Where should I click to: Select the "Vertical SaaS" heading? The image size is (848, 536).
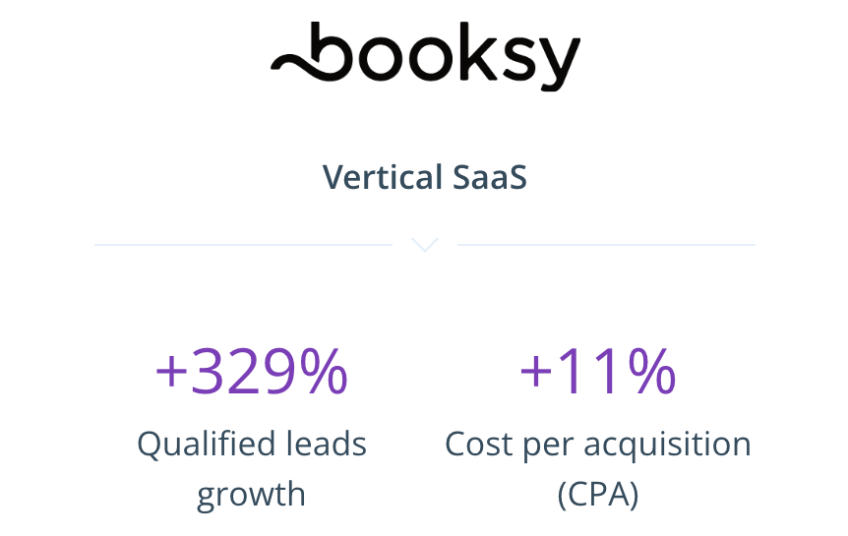(425, 178)
